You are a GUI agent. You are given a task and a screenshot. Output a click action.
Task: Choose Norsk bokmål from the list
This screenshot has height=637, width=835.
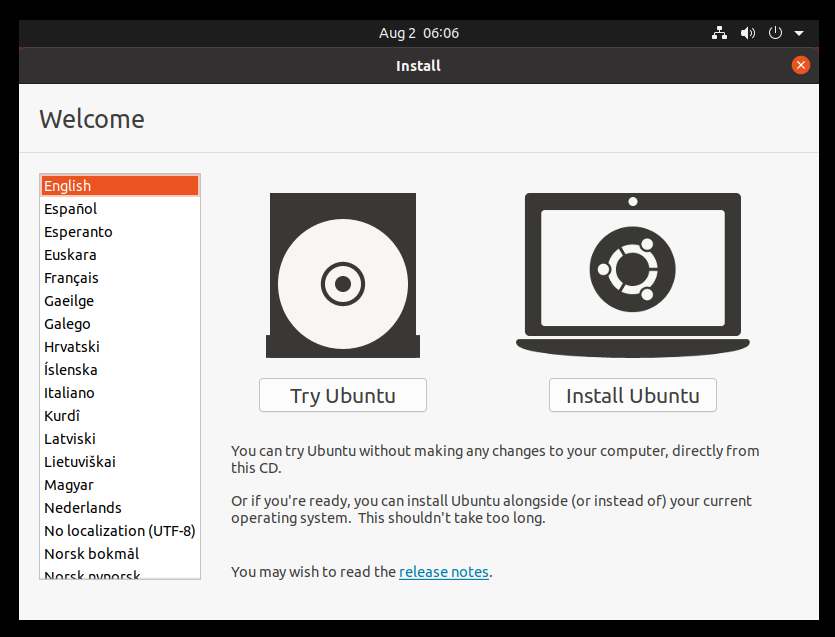(x=120, y=554)
